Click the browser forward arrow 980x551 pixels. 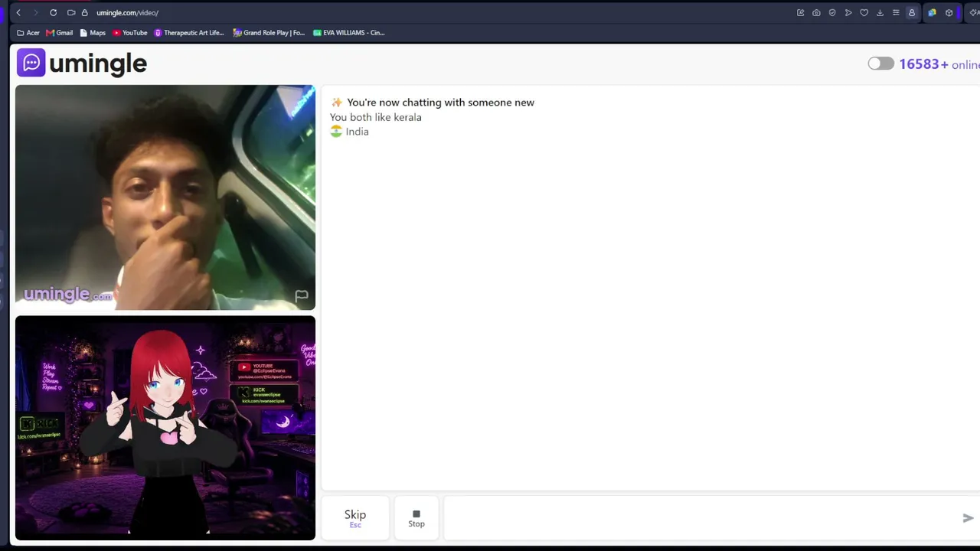[x=35, y=12]
